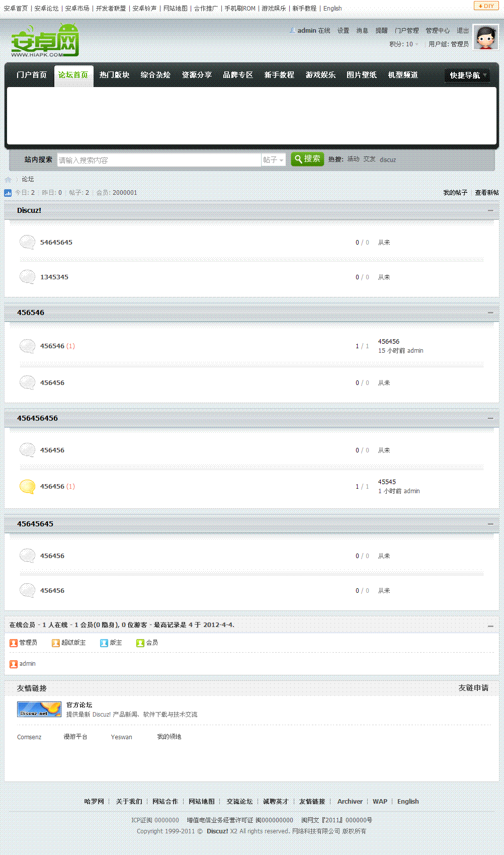Open the 官方论坛 friend link
The width and height of the screenshot is (504, 855).
(79, 705)
